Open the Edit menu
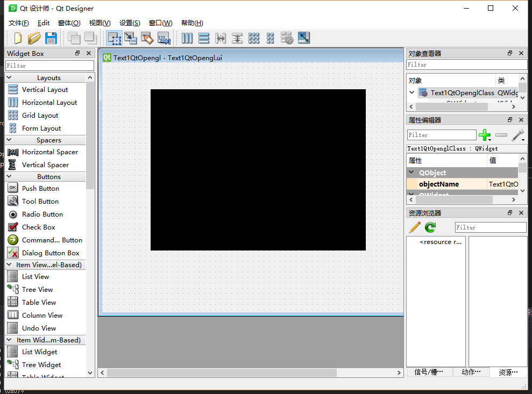 pos(44,23)
